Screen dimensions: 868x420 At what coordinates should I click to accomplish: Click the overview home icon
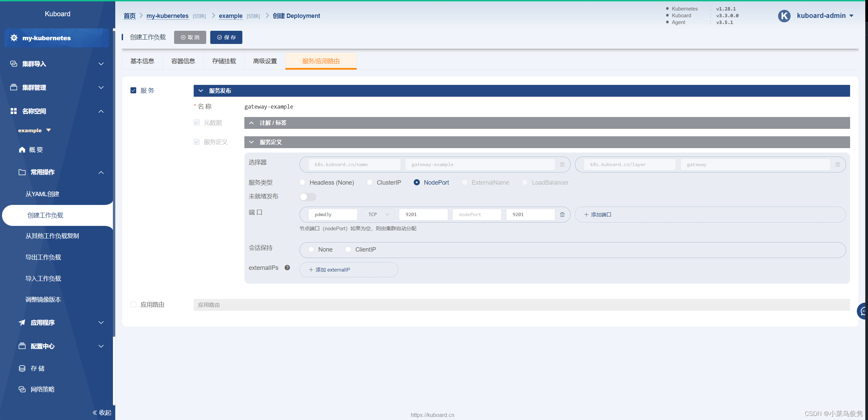[x=22, y=150]
